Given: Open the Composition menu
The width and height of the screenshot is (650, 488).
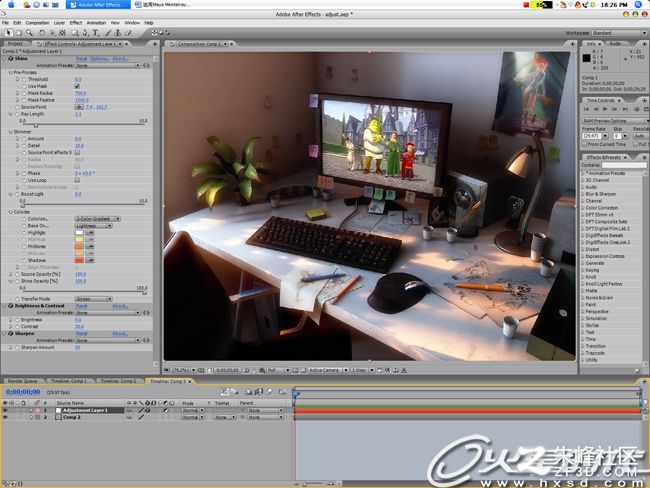Looking at the screenshot, I should coord(37,23).
